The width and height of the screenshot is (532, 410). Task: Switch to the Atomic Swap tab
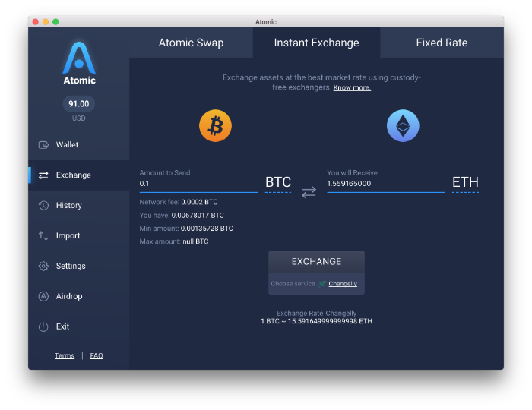(x=191, y=43)
